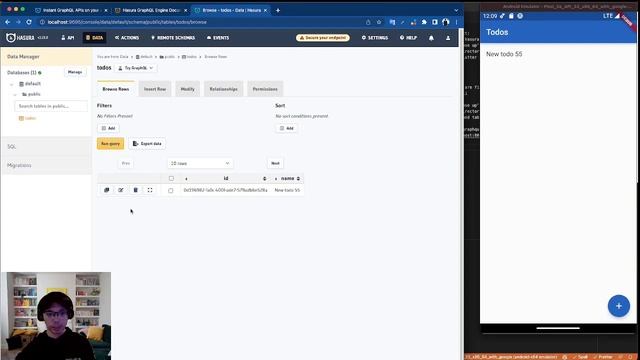Sort by the name column arrows
The image size is (640, 360).
pos(298,179)
